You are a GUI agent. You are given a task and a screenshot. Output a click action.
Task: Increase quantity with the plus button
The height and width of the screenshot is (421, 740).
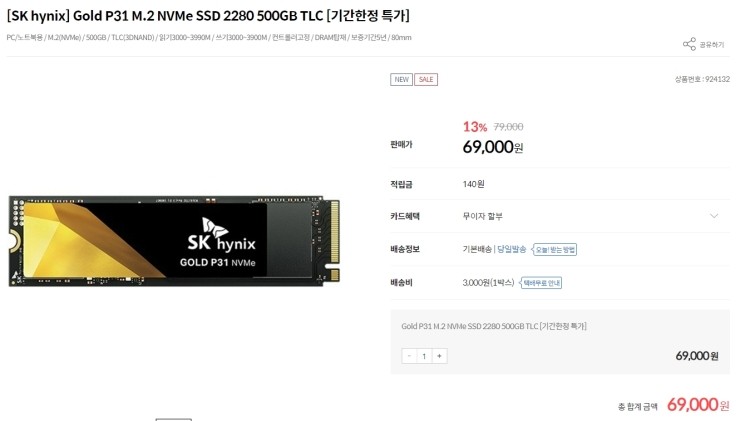(x=439, y=356)
